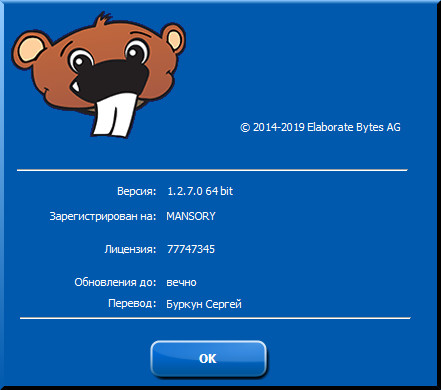
Task: Click the Зарегистрирован на: label
Action: tap(103, 216)
